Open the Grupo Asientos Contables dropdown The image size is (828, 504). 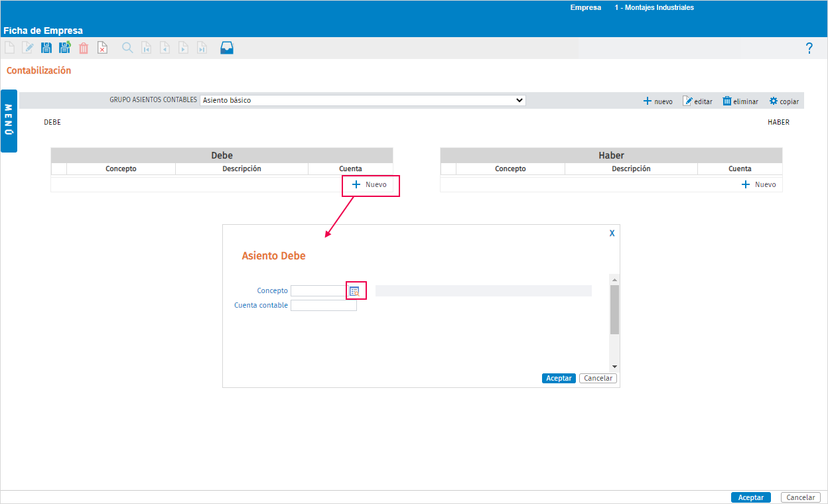[363, 101]
